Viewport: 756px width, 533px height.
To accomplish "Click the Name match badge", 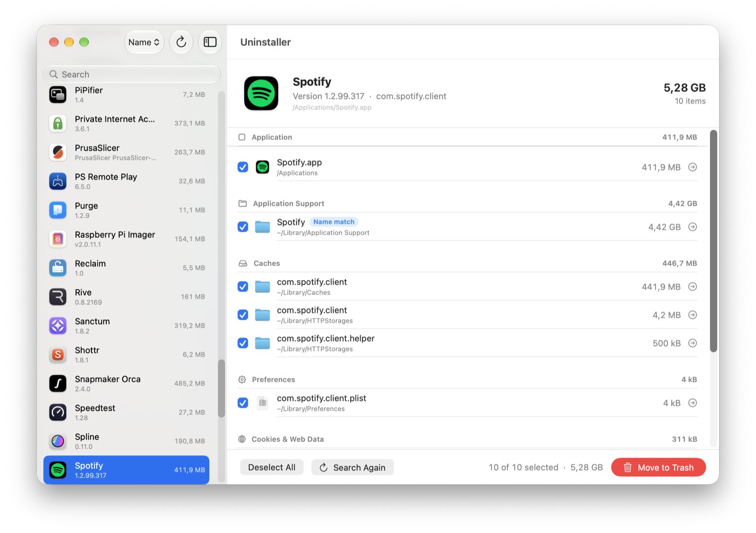I will (x=334, y=222).
